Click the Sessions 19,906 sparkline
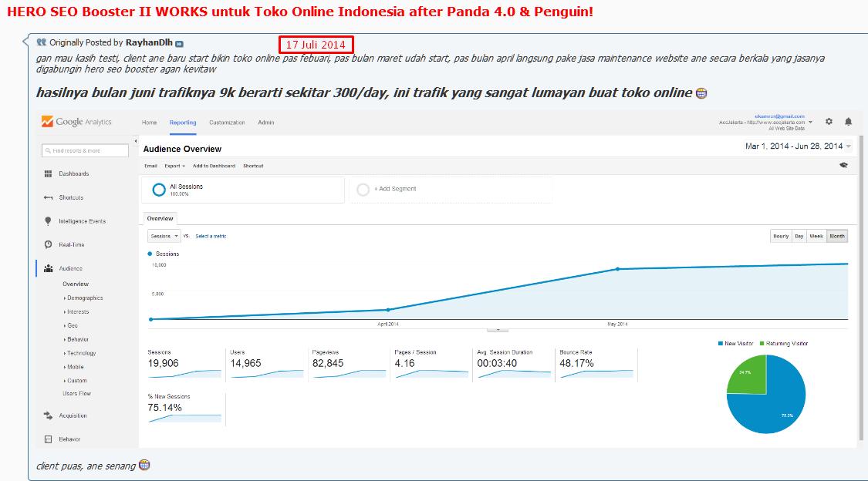The image size is (868, 481). coord(184,374)
